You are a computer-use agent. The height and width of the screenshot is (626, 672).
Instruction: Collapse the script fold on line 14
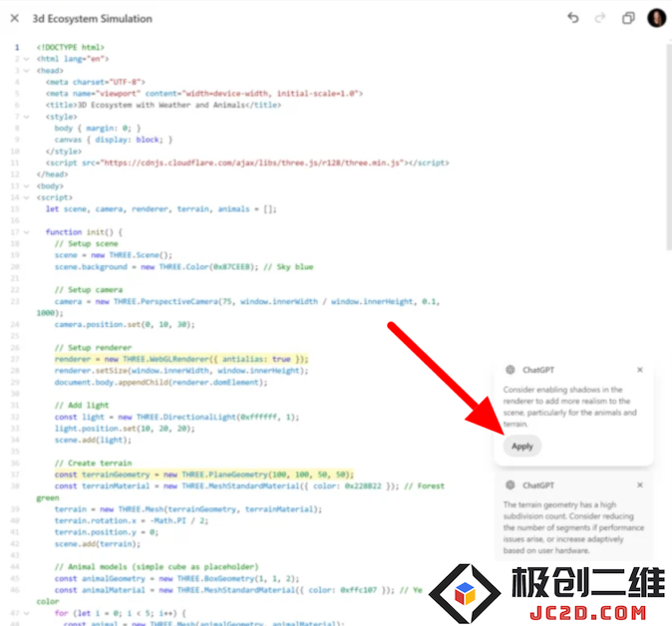(x=27, y=197)
